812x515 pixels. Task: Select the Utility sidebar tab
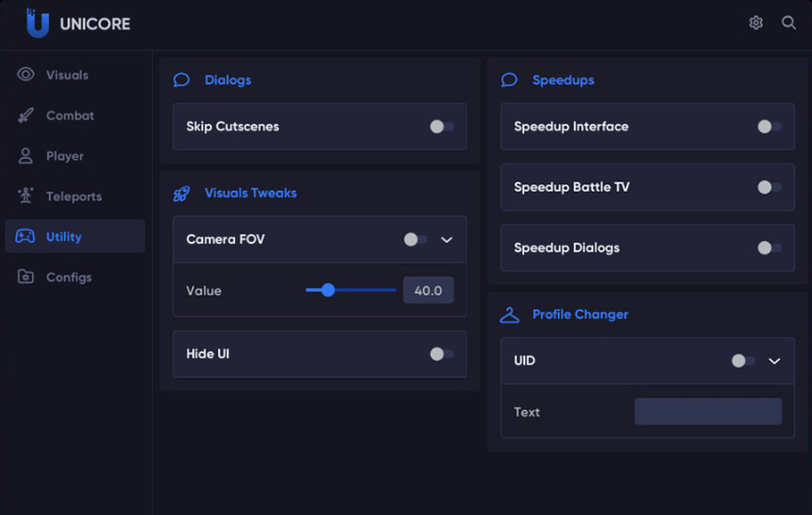[76, 236]
